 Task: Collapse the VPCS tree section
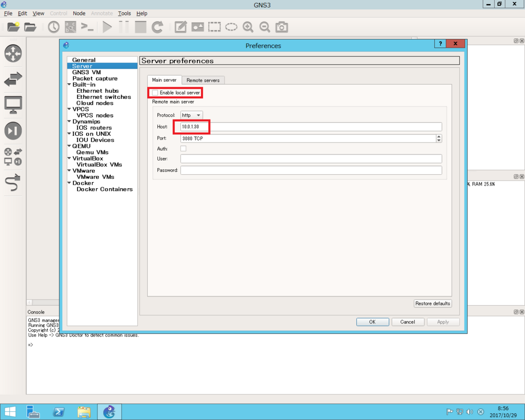coord(69,109)
